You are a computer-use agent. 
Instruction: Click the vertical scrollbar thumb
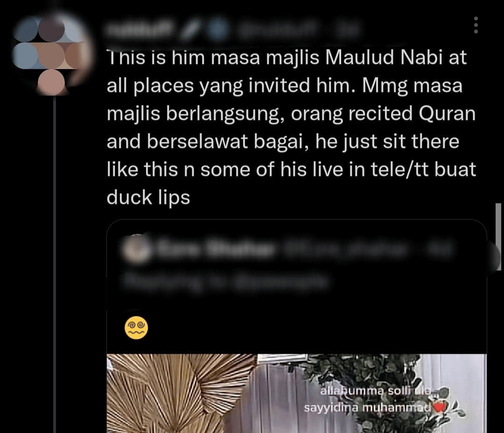(498, 237)
